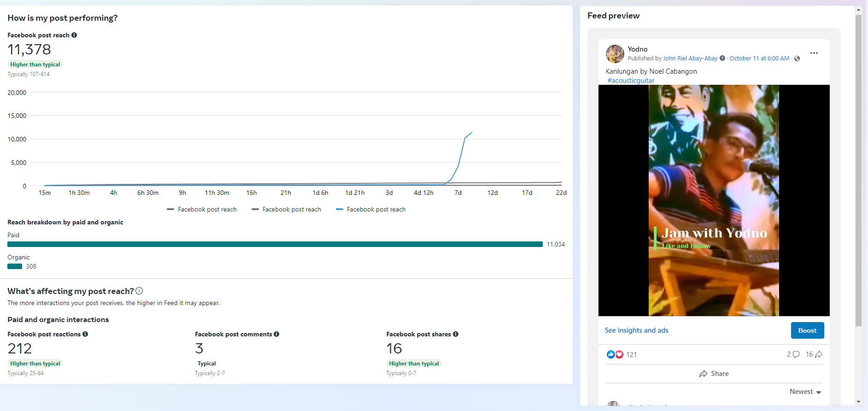This screenshot has width=868, height=411.
Task: Open the three-dot post options menu
Action: click(814, 53)
